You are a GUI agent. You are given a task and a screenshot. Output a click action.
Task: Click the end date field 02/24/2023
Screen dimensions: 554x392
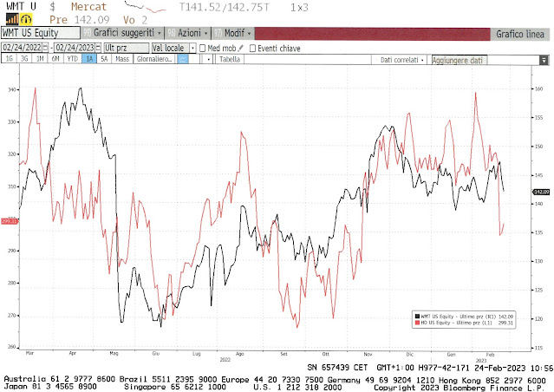tap(75, 48)
